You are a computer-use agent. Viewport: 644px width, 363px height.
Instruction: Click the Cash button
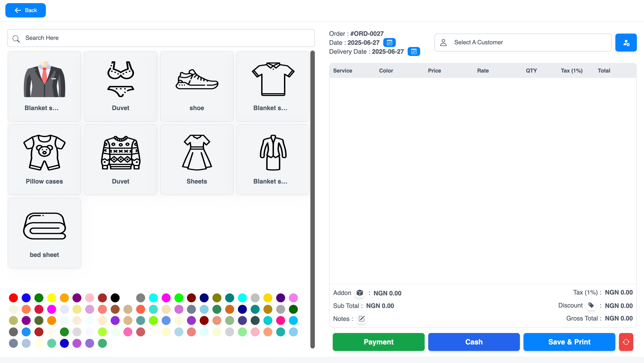[x=474, y=342]
